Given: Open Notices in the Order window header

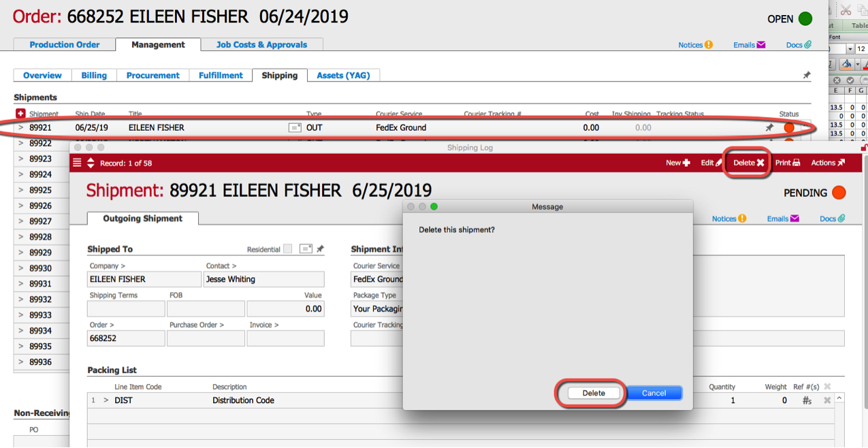Looking at the screenshot, I should point(695,45).
